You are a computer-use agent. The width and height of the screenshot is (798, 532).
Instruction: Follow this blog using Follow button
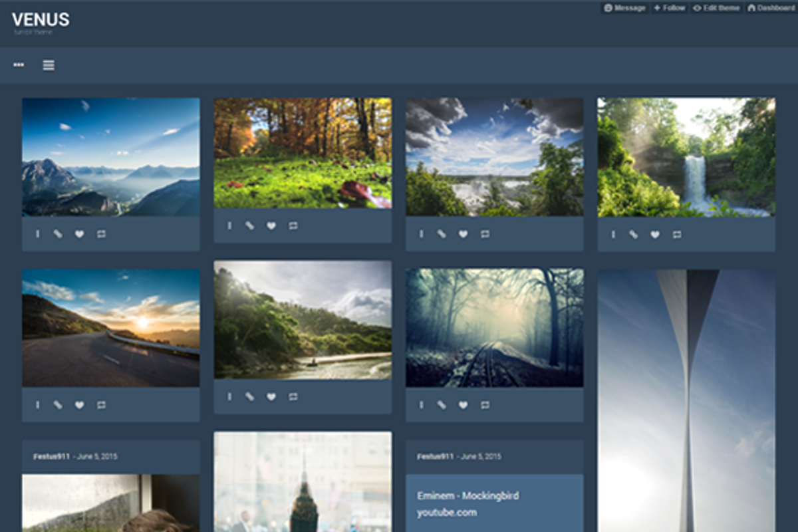point(669,8)
